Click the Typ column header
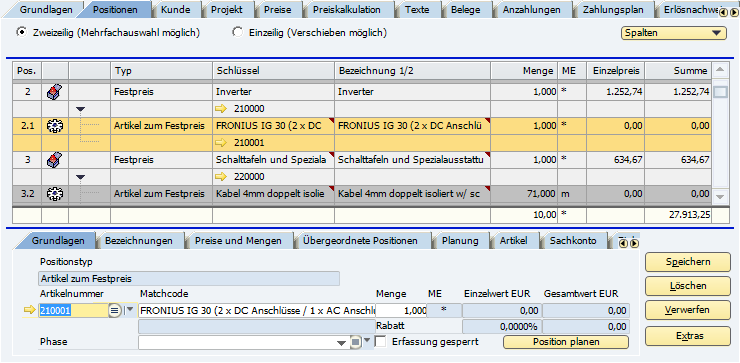740x363 pixels. 161,71
